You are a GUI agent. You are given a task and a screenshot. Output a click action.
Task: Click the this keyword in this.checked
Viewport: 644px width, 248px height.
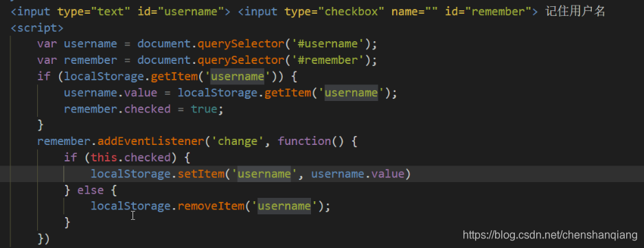coord(104,158)
